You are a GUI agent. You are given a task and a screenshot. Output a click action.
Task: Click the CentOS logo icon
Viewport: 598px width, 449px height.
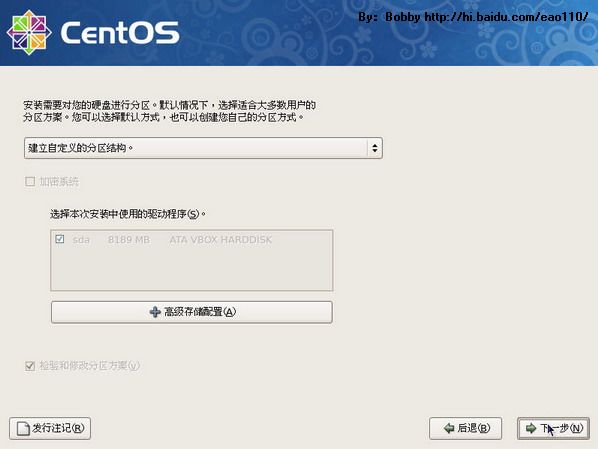click(x=29, y=33)
